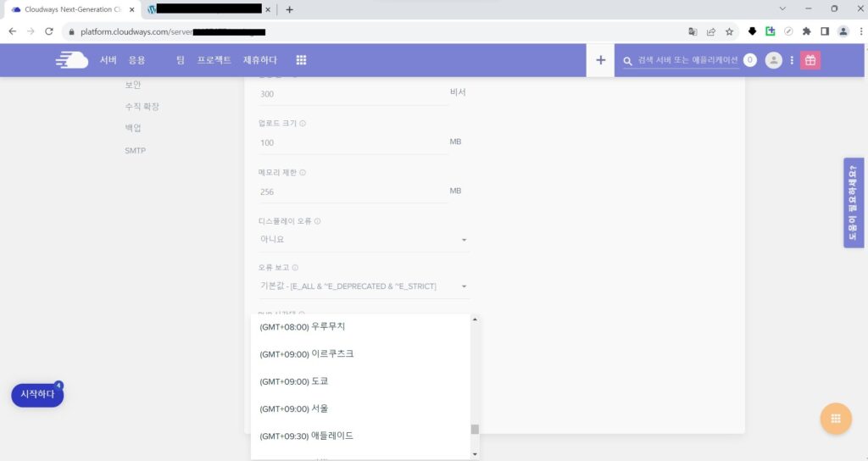Image resolution: width=868 pixels, height=461 pixels.
Task: Toggle the browser side panel icon
Action: pos(825,31)
